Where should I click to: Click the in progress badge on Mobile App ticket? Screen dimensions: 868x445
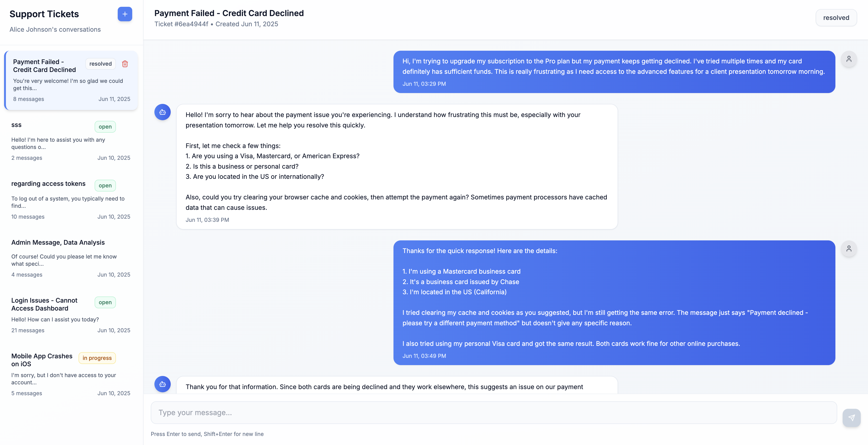(97, 358)
